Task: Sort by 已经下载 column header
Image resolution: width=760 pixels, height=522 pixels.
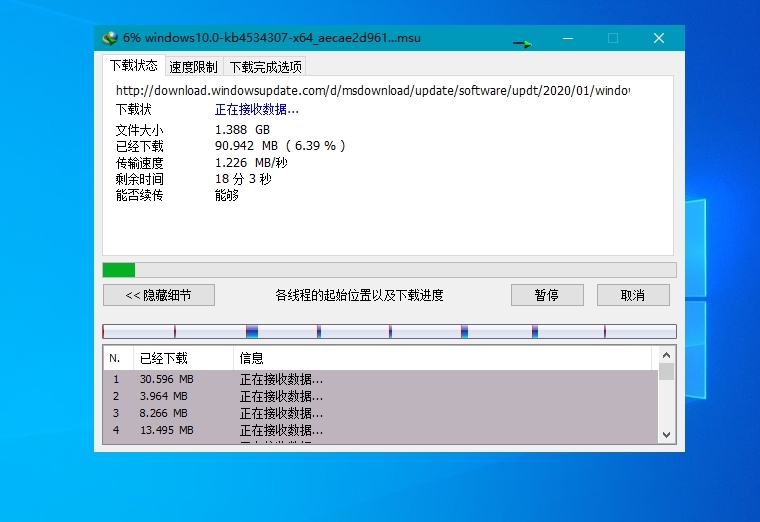Action: (x=183, y=358)
